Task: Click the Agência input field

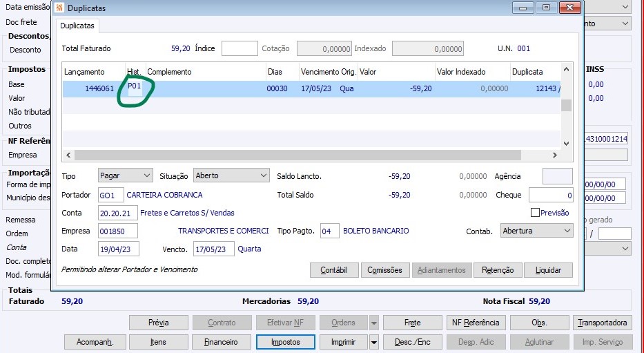Action: (557, 176)
